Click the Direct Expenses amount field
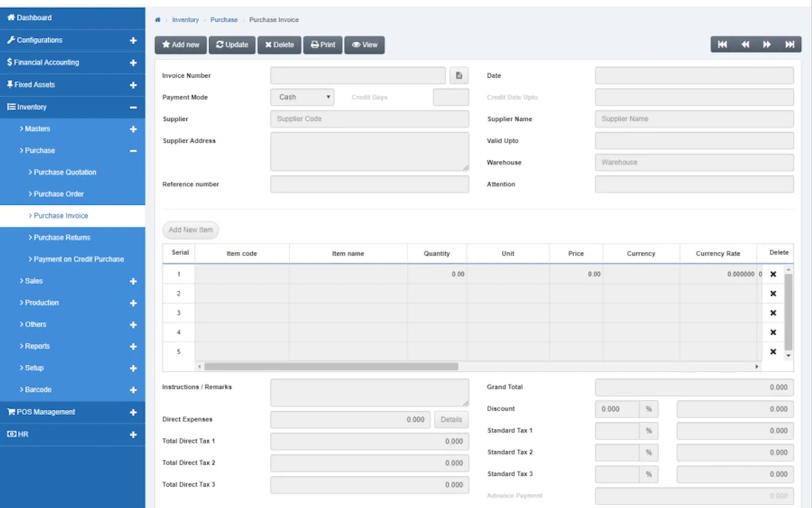This screenshot has height=508, width=812. click(x=350, y=420)
